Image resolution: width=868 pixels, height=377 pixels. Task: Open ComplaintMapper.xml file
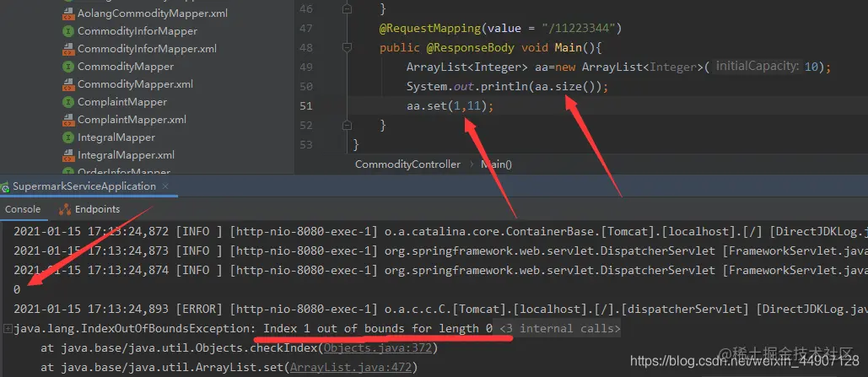click(132, 120)
